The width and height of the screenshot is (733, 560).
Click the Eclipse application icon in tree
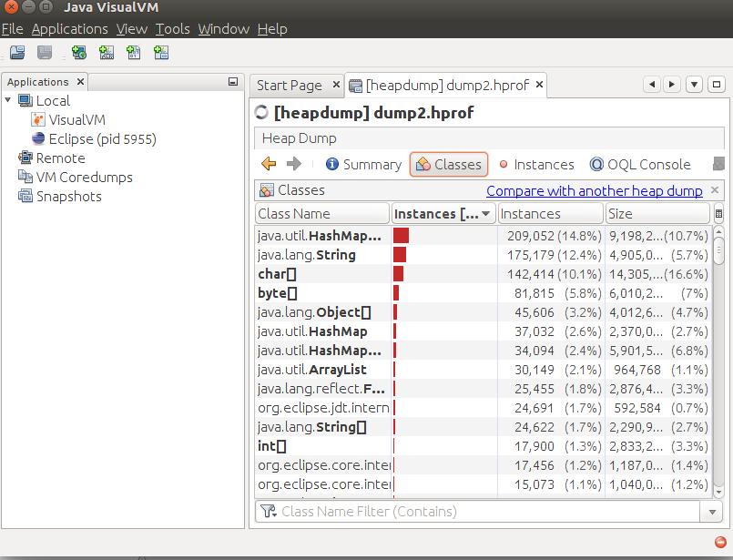[x=38, y=138]
